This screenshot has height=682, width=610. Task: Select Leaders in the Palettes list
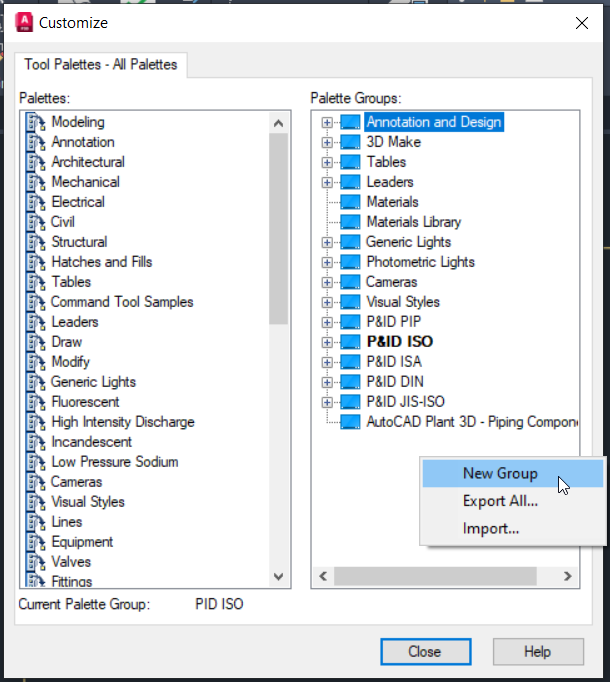pos(75,322)
